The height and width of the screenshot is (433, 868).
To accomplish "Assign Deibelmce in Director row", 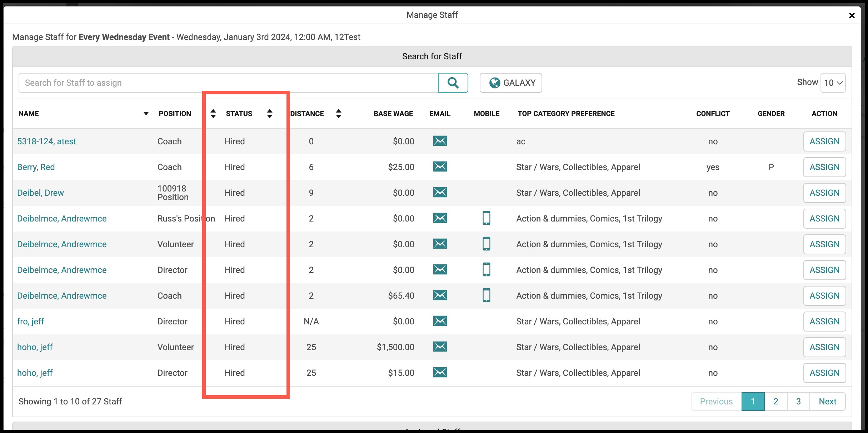I will click(824, 270).
